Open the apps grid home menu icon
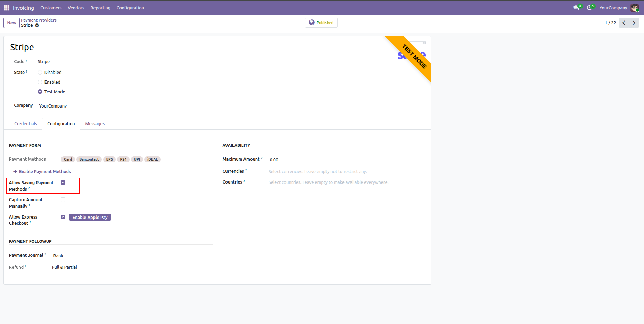The image size is (644, 324). click(7, 8)
